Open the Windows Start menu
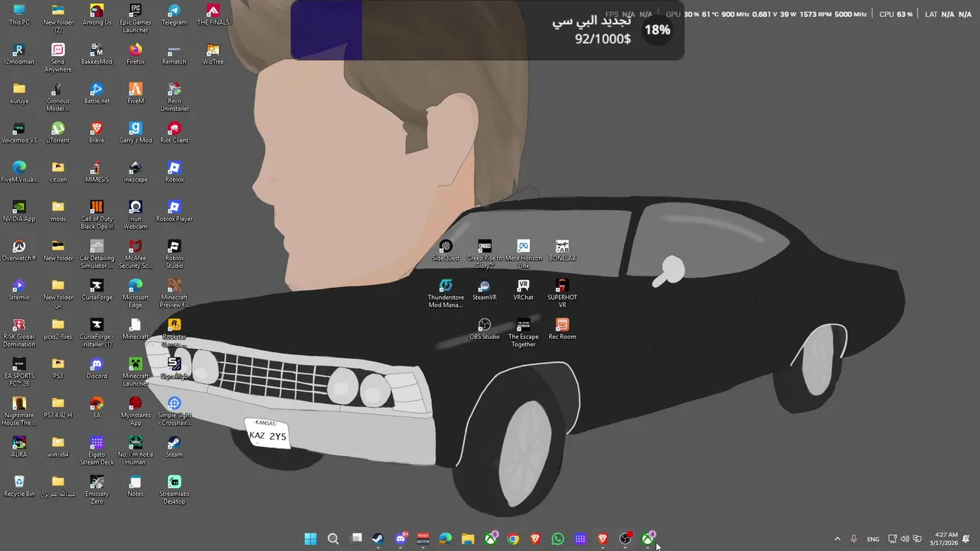 click(x=310, y=539)
